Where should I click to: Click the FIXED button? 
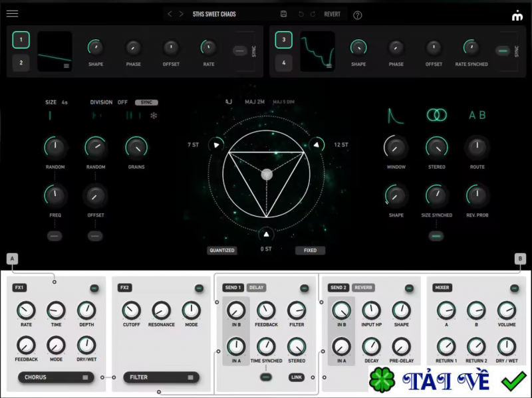tap(310, 250)
